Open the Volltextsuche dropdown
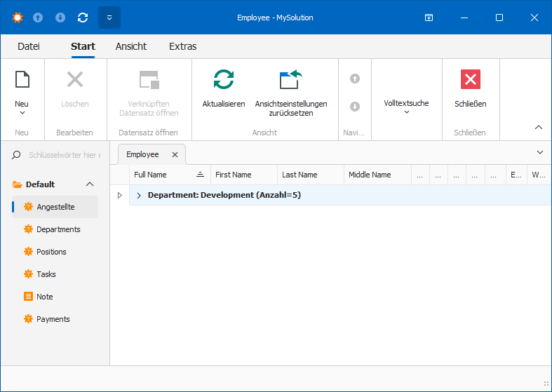552x392 pixels. click(x=407, y=107)
